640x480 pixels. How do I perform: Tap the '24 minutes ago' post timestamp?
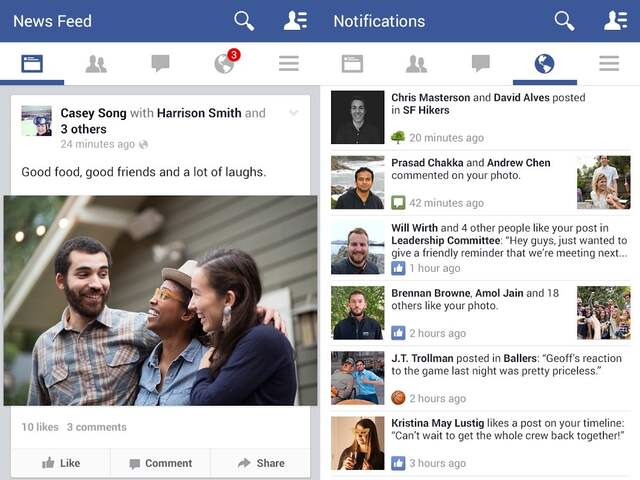[x=98, y=144]
